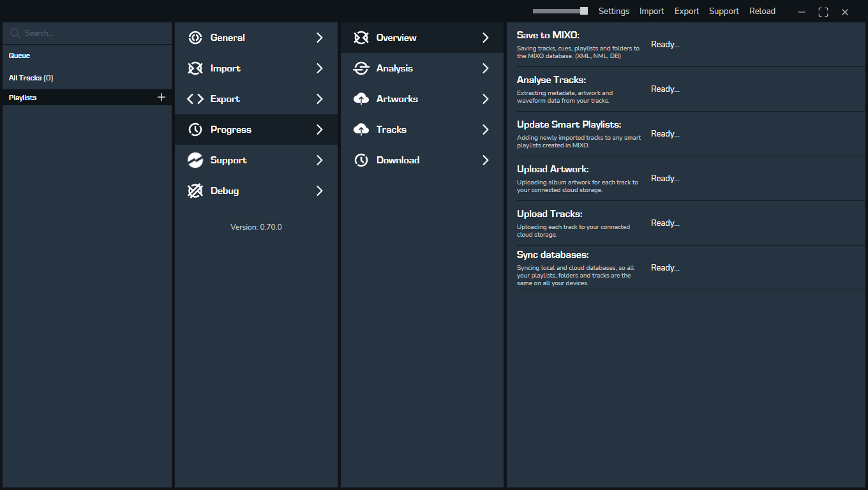868x490 pixels.
Task: Select the Download clock icon
Action: (x=361, y=160)
